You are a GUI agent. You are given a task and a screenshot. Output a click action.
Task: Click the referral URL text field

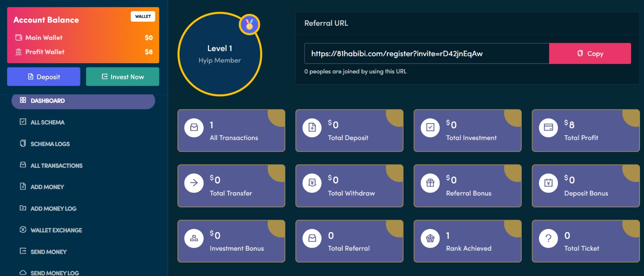426,54
